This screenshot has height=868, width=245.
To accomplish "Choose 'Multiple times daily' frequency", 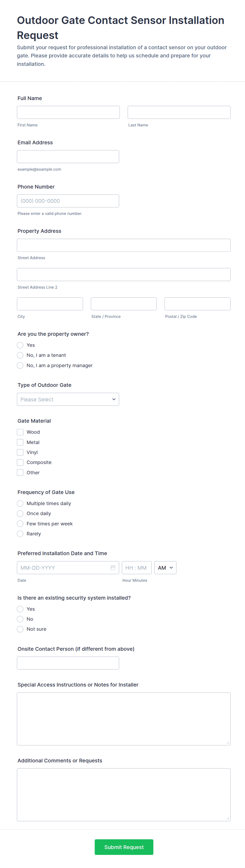I will [20, 504].
